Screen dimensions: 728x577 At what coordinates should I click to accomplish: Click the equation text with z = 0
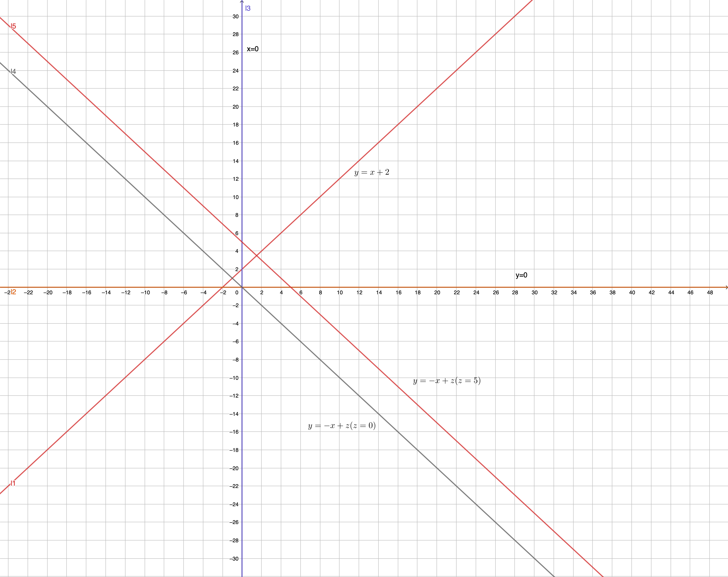tap(342, 426)
